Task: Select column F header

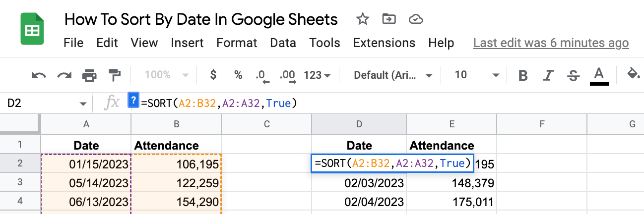Action: pyautogui.click(x=542, y=124)
